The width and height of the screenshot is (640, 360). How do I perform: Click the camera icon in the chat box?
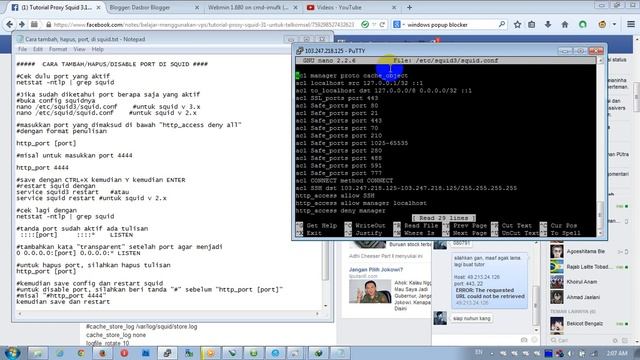pyautogui.click(x=524, y=340)
